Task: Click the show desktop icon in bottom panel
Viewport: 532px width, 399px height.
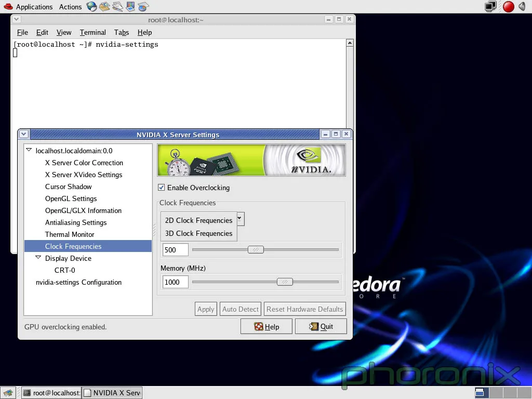Action: tap(8, 393)
